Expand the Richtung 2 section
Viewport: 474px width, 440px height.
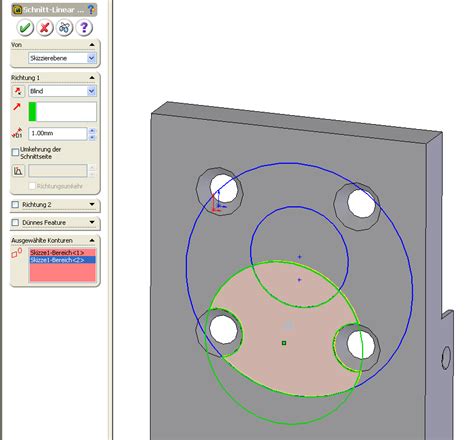click(x=92, y=204)
